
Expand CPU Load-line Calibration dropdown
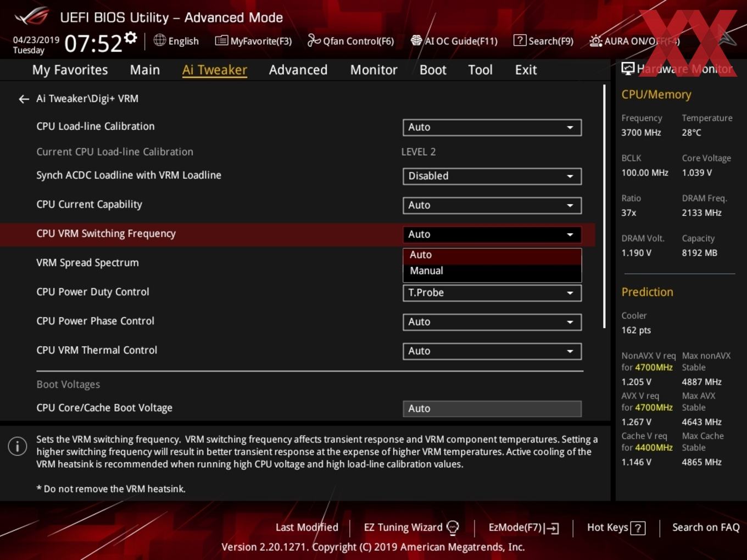(492, 127)
